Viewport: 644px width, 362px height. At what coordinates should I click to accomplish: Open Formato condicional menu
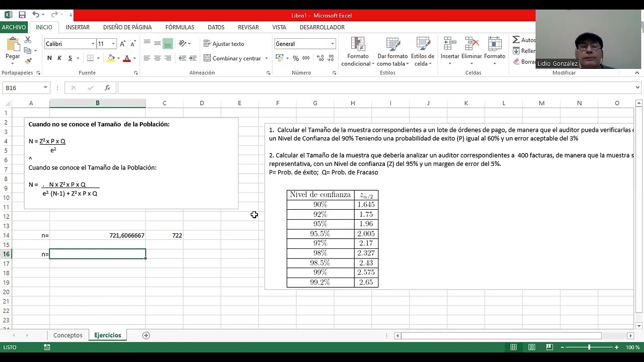pyautogui.click(x=358, y=51)
